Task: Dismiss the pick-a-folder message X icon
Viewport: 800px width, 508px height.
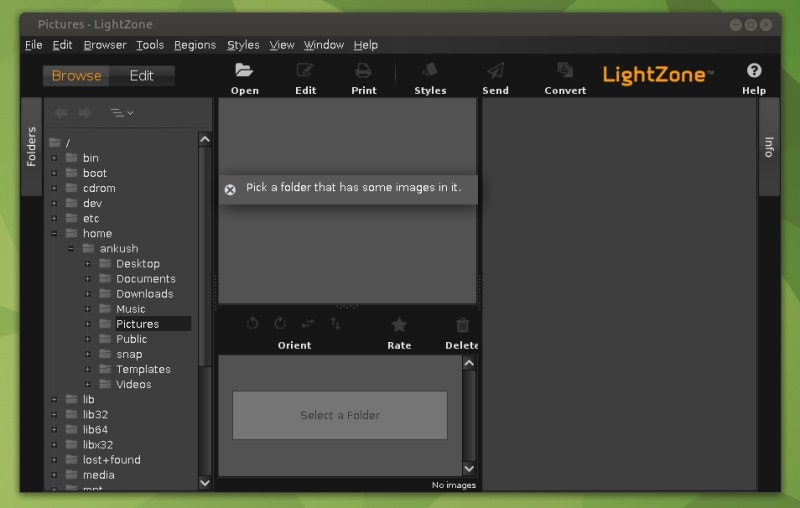Action: click(230, 190)
